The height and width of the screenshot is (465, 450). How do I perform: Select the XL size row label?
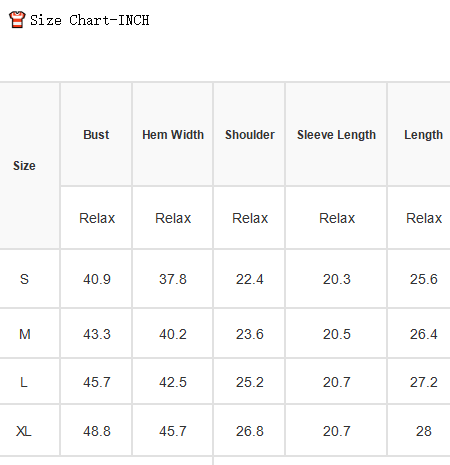pos(24,431)
